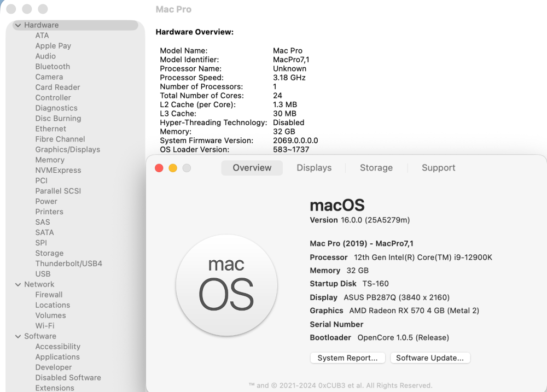The image size is (547, 392).
Task: Select Storage in the sidebar list
Action: (x=49, y=253)
